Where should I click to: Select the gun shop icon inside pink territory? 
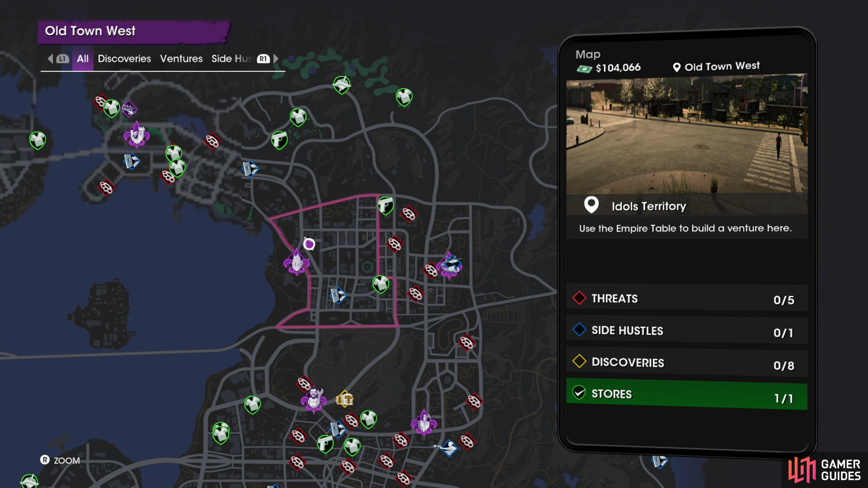[x=385, y=206]
